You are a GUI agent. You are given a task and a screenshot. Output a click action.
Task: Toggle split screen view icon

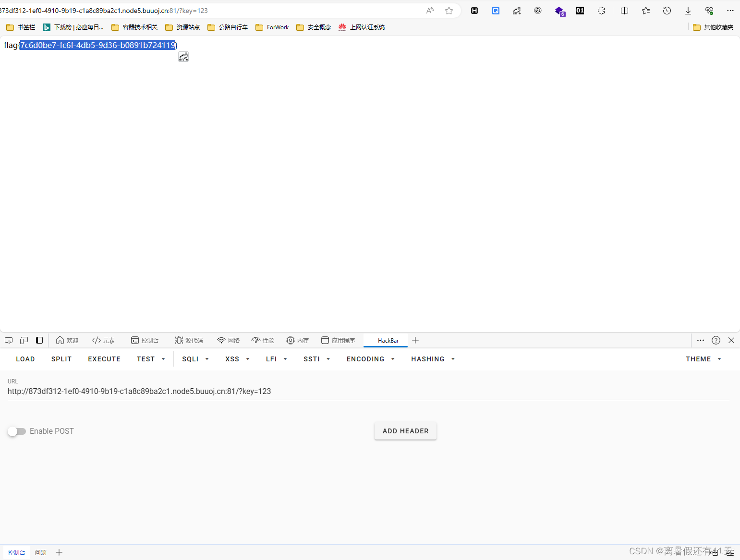coord(624,11)
